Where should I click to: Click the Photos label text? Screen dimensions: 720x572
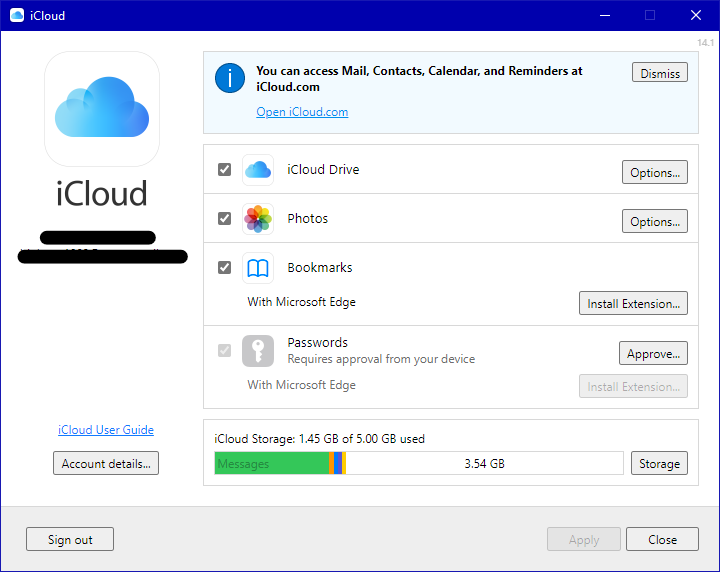[308, 219]
